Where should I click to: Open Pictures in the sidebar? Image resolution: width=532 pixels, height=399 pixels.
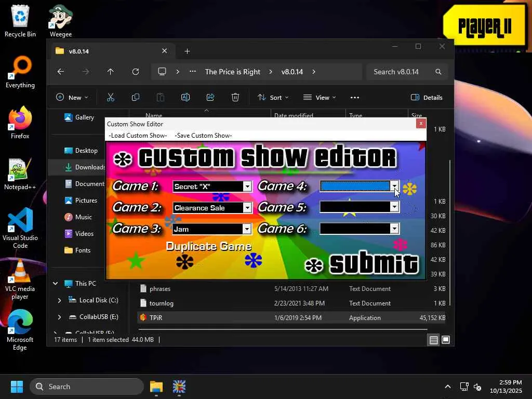81,200
